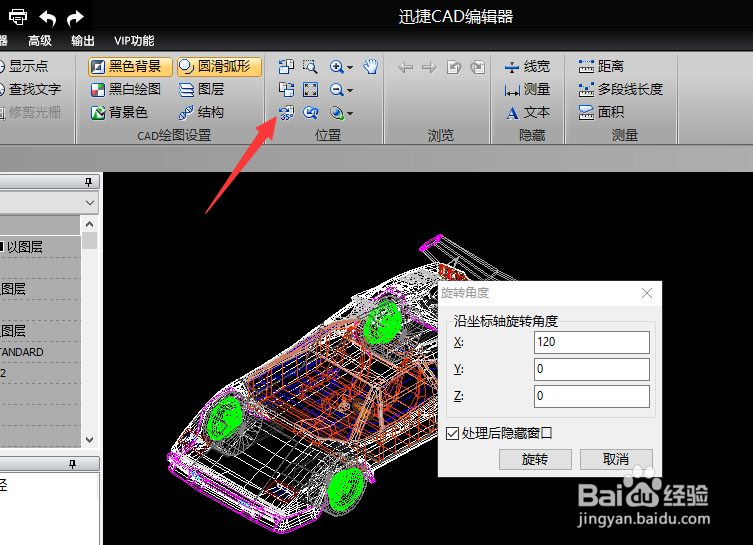Expand zoom in dropdown arrow
Image resolution: width=753 pixels, height=545 pixels.
tap(350, 67)
